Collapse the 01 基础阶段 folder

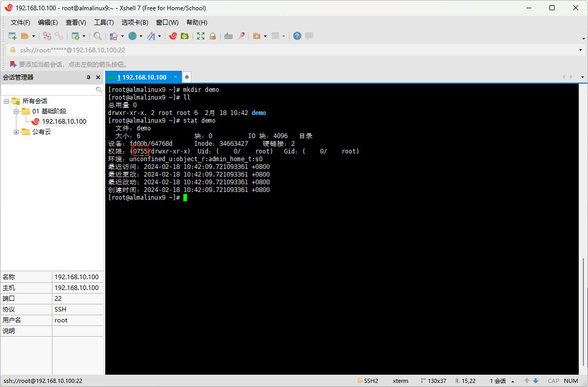pyautogui.click(x=16, y=111)
